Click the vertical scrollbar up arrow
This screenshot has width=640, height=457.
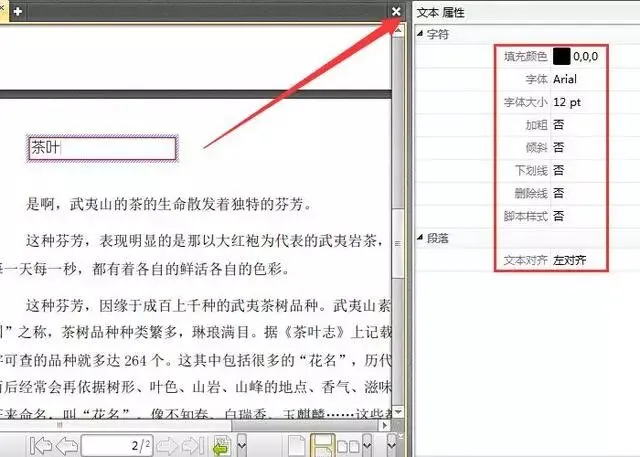(x=398, y=31)
